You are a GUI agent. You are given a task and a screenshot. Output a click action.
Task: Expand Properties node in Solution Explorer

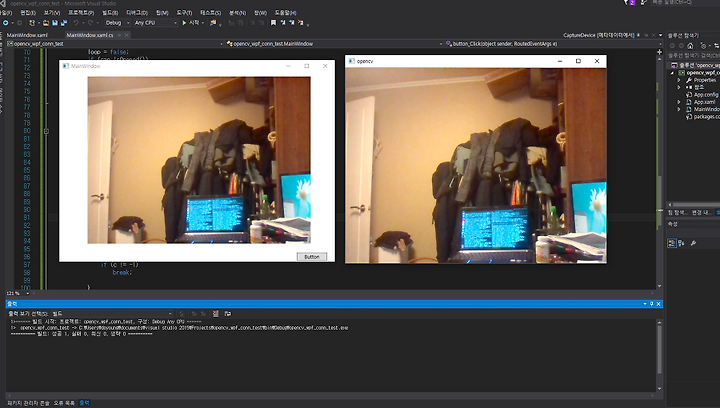point(679,80)
